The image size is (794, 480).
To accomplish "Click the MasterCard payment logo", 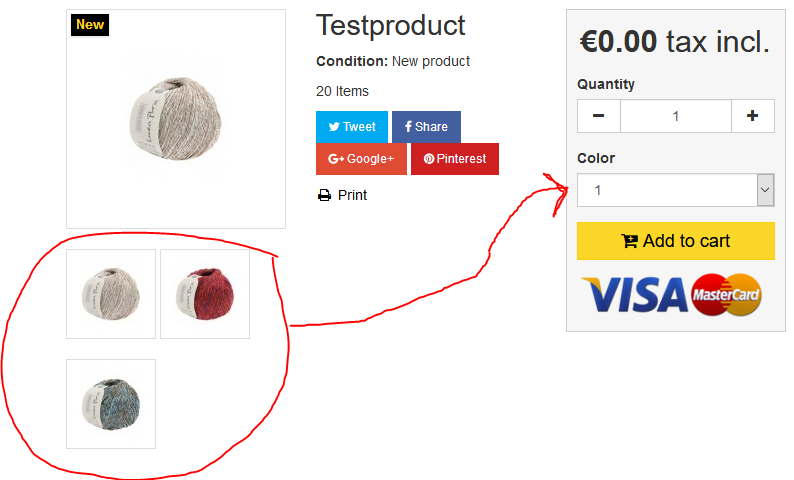I will click(x=726, y=295).
